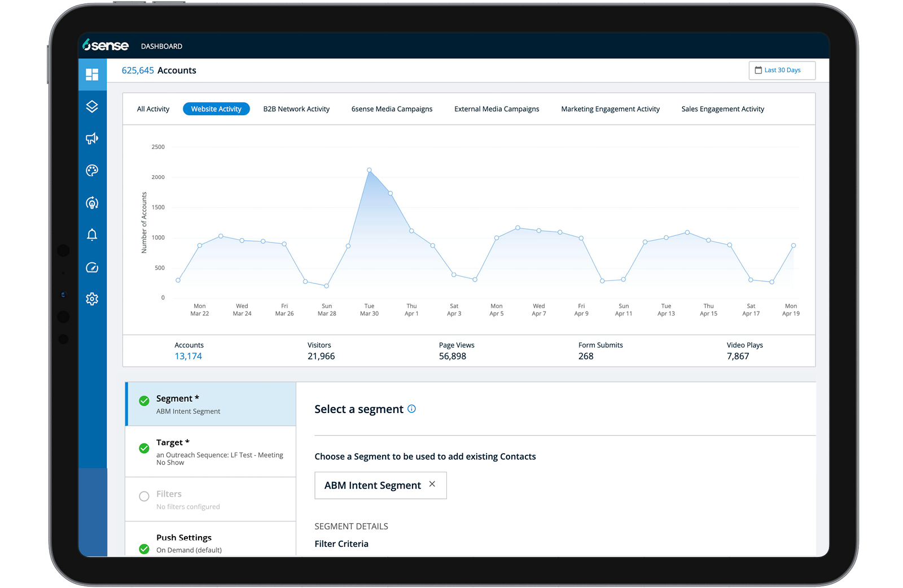The image size is (903, 588).
Task: Switch to B2B Network Activity tab
Action: [x=296, y=109]
